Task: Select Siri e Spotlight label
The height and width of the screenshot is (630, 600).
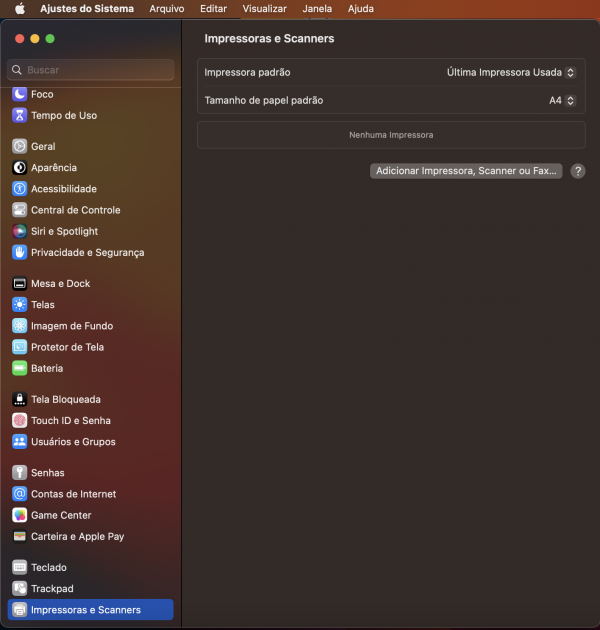Action: tap(64, 231)
